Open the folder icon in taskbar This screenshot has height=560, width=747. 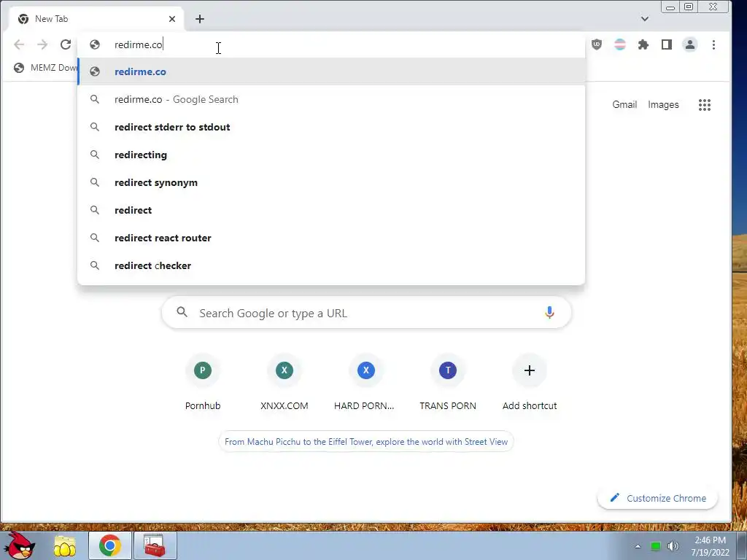coord(65,546)
